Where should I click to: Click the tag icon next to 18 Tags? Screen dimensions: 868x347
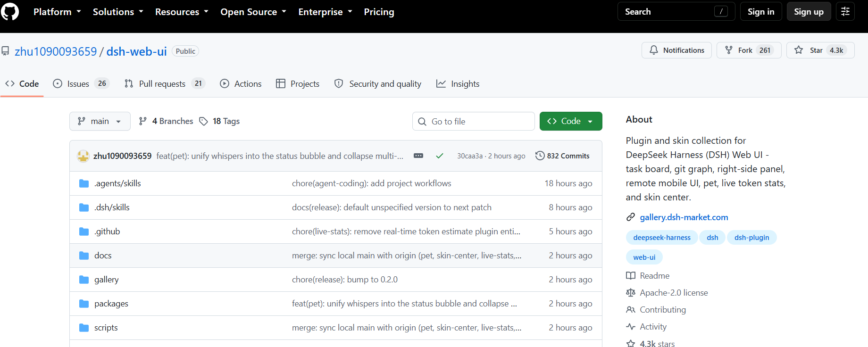[x=203, y=121]
